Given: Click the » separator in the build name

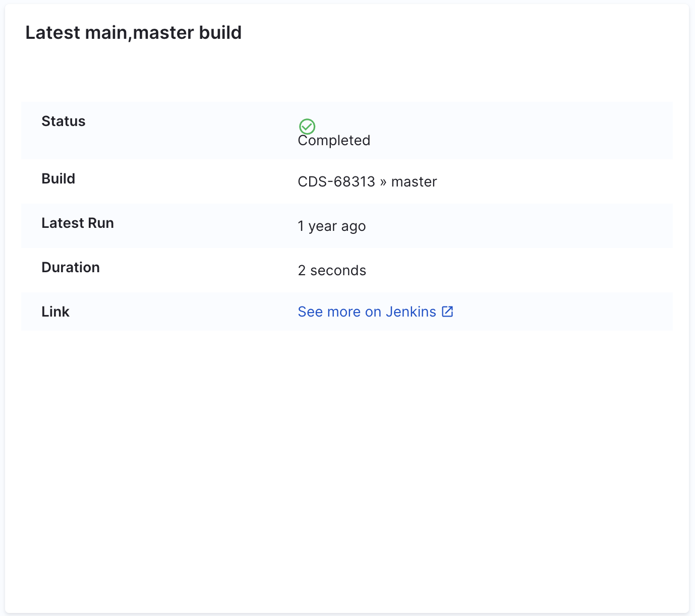Looking at the screenshot, I should (x=383, y=182).
